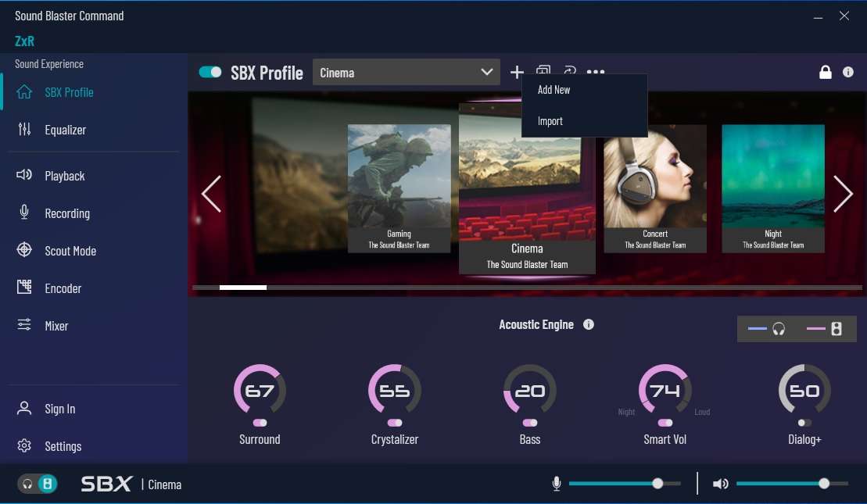Click the plus icon to add profile
867x504 pixels.
pos(517,73)
